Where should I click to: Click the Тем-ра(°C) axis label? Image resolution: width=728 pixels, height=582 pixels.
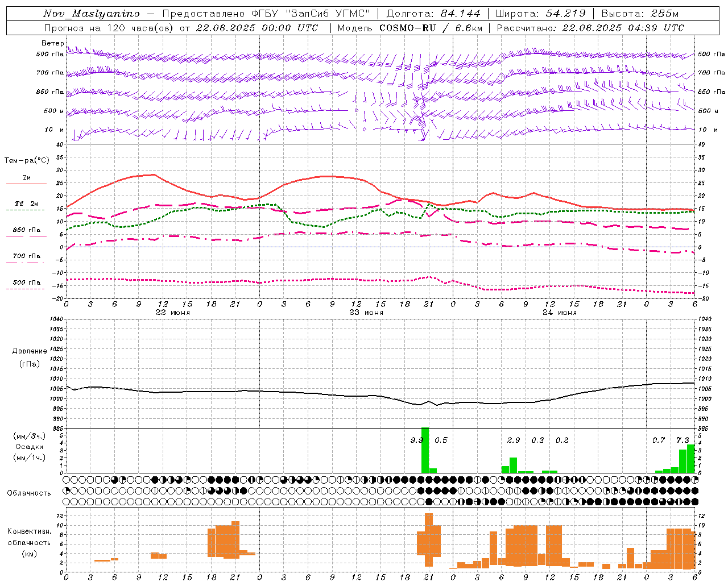(x=27, y=161)
